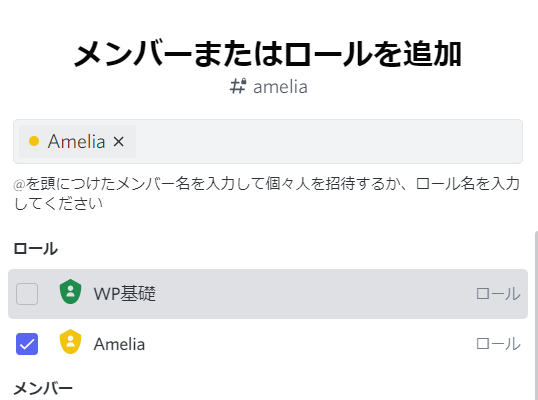The image size is (538, 400).
Task: Click the amelia channel name under title
Action: tap(280, 87)
